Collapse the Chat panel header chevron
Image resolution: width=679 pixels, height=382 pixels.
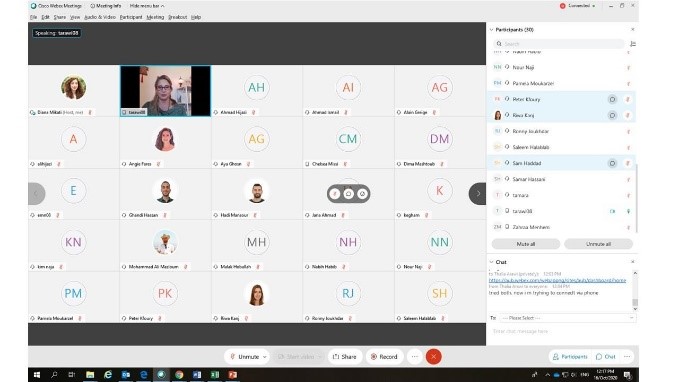491,262
